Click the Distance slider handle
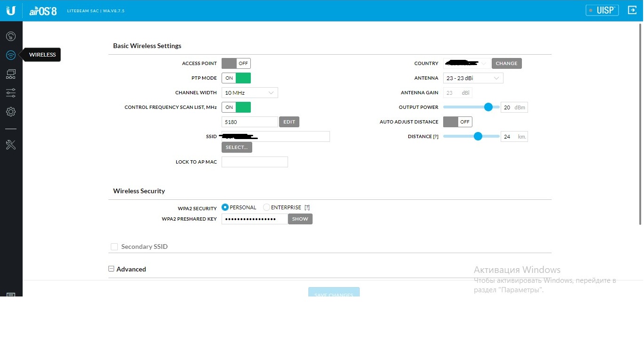 [x=478, y=136]
